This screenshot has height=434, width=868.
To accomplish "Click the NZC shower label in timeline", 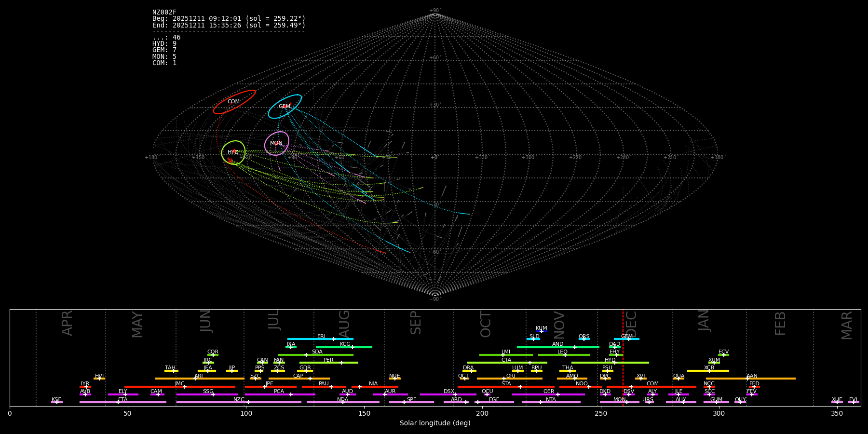I will click(239, 400).
